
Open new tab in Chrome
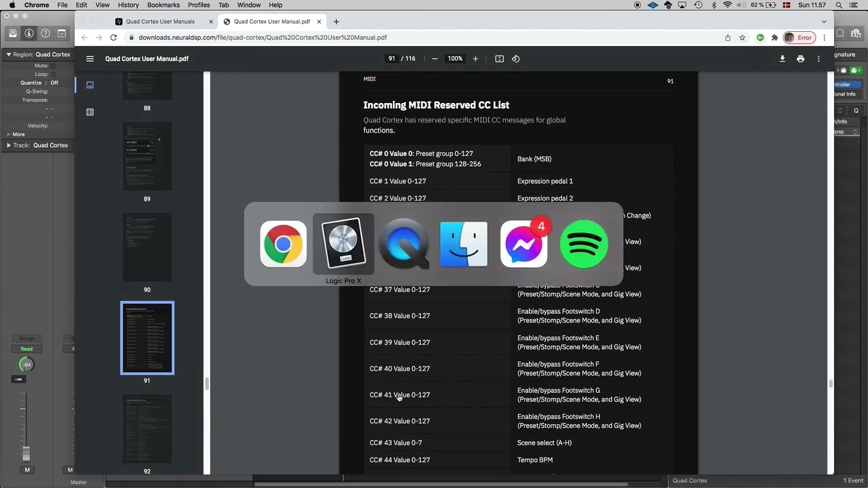336,22
